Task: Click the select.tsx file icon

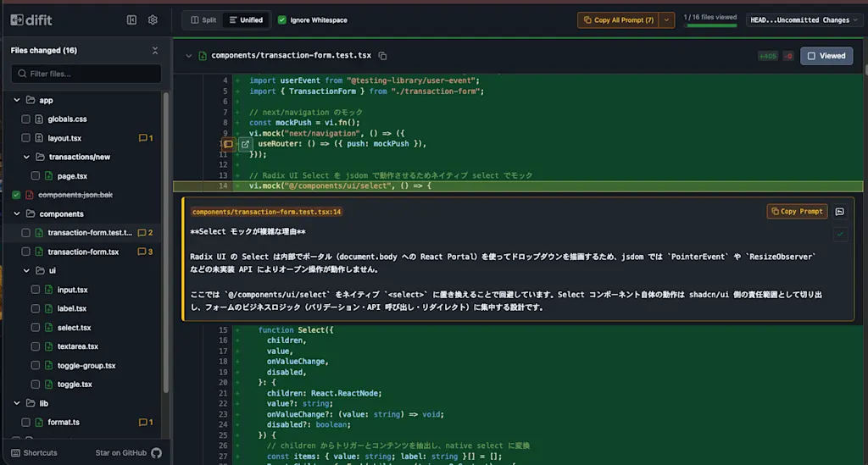Action: [x=48, y=328]
